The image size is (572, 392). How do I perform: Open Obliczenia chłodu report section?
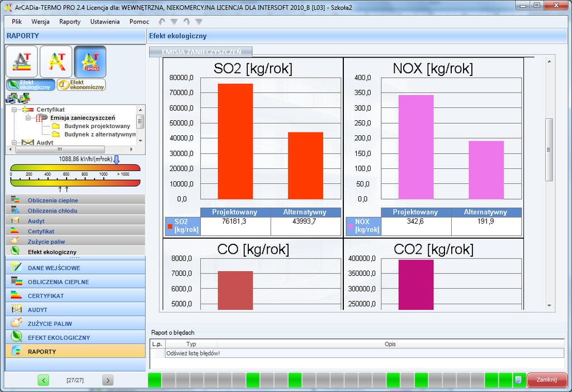[75, 211]
